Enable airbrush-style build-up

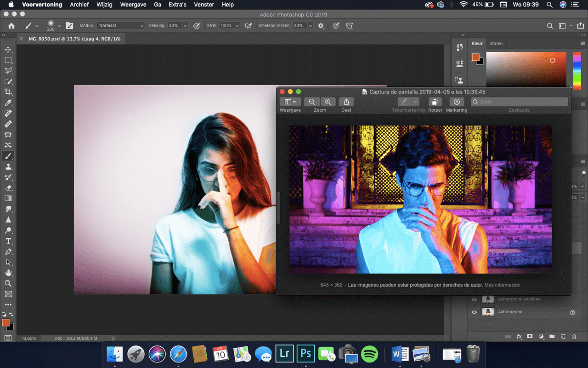[249, 26]
